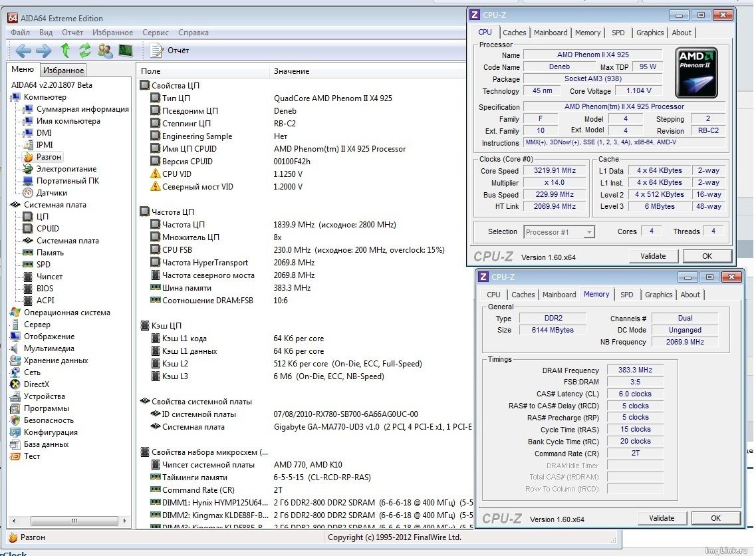
Task: Click the Сеть network icon
Action: (x=15, y=372)
